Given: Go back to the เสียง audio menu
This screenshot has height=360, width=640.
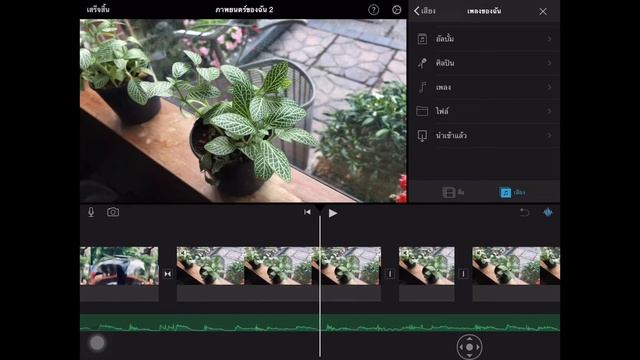Looking at the screenshot, I should click(x=425, y=11).
